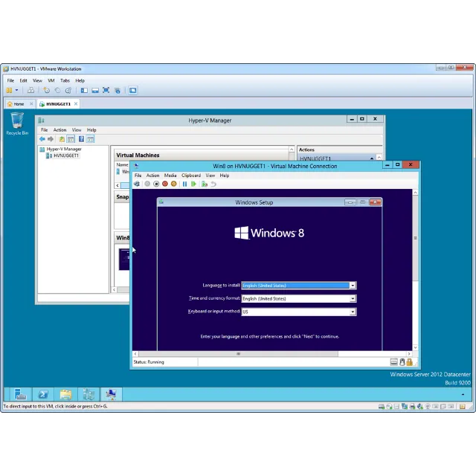Open File Explorer from the guest taskbar
This screenshot has width=476, height=476.
[x=65, y=394]
